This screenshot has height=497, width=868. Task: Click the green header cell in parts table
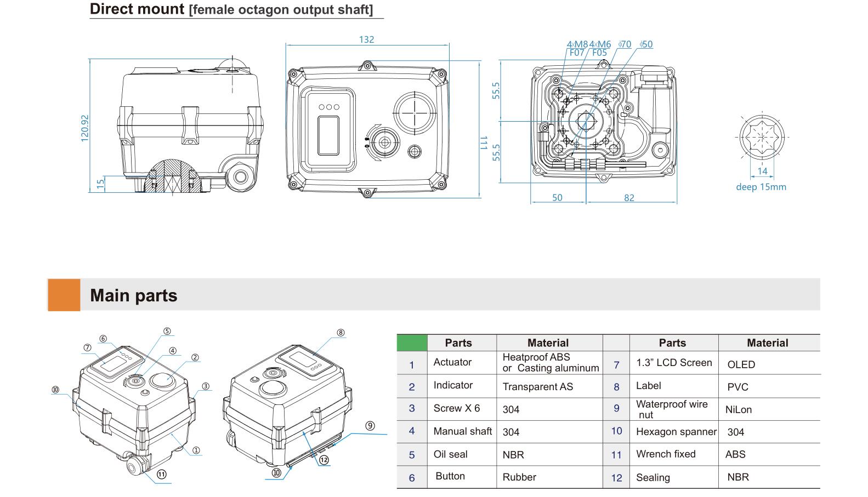pos(411,342)
